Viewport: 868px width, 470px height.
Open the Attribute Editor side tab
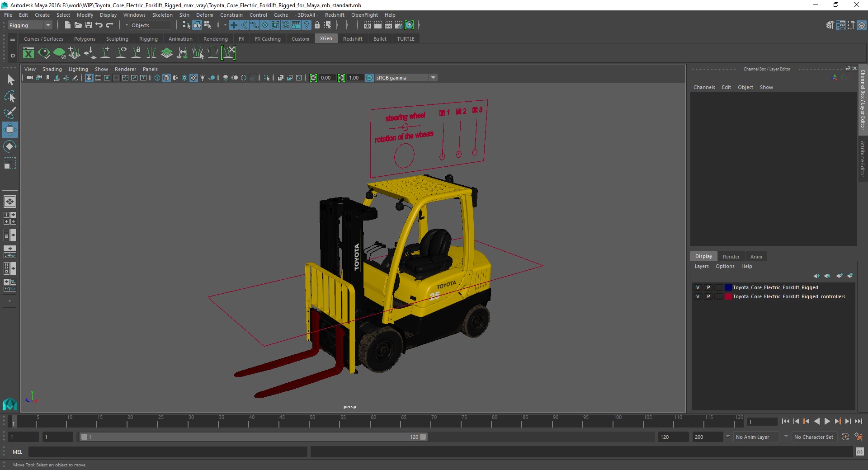tap(863, 159)
